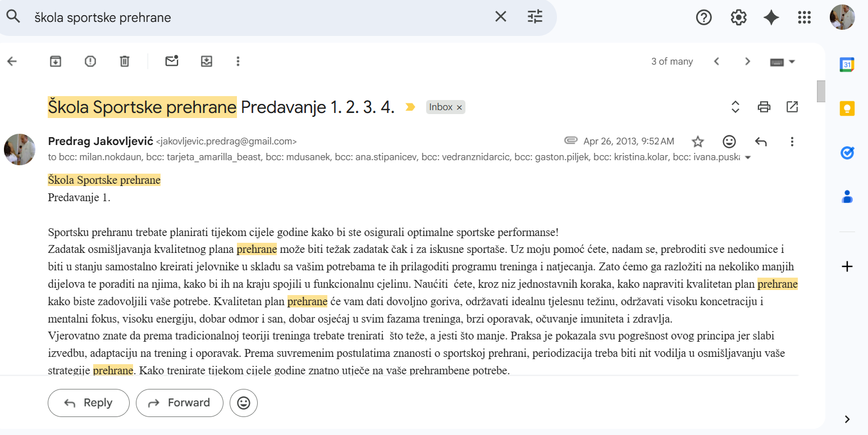This screenshot has width=868, height=435.
Task: Click the paperclip attachment icon
Action: click(x=571, y=141)
